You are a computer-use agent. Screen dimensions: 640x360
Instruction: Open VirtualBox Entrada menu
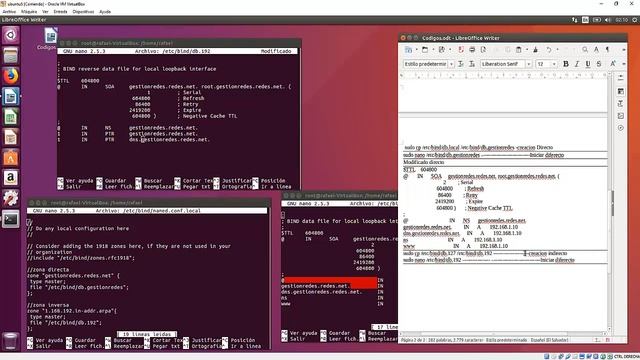[x=60, y=12]
